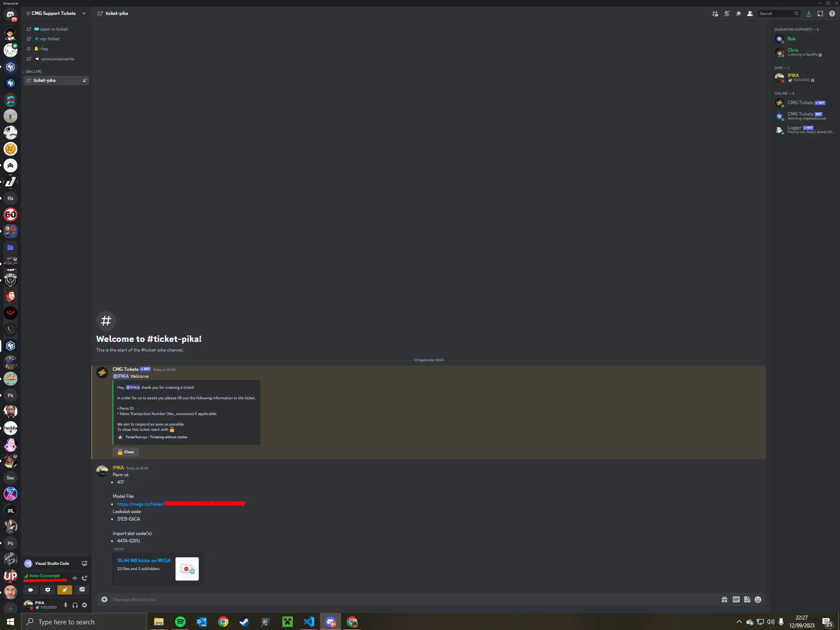Open the emoji picker
Viewport: 840px width, 630px height.
(758, 599)
